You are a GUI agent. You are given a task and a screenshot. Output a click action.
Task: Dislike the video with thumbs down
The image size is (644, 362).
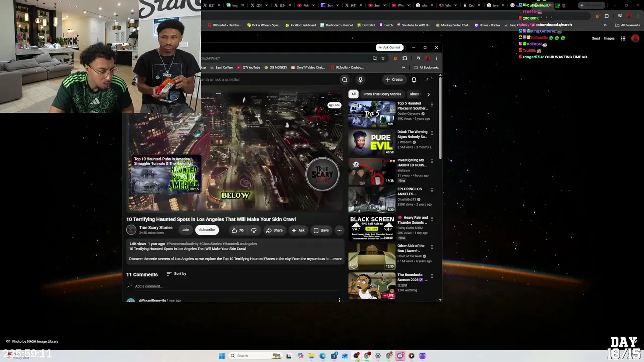click(254, 230)
